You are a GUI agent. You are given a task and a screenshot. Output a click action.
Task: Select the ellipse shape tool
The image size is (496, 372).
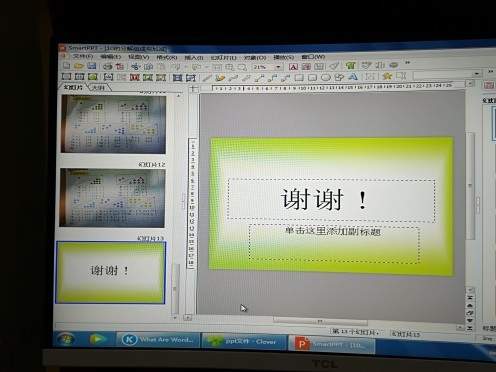(325, 77)
